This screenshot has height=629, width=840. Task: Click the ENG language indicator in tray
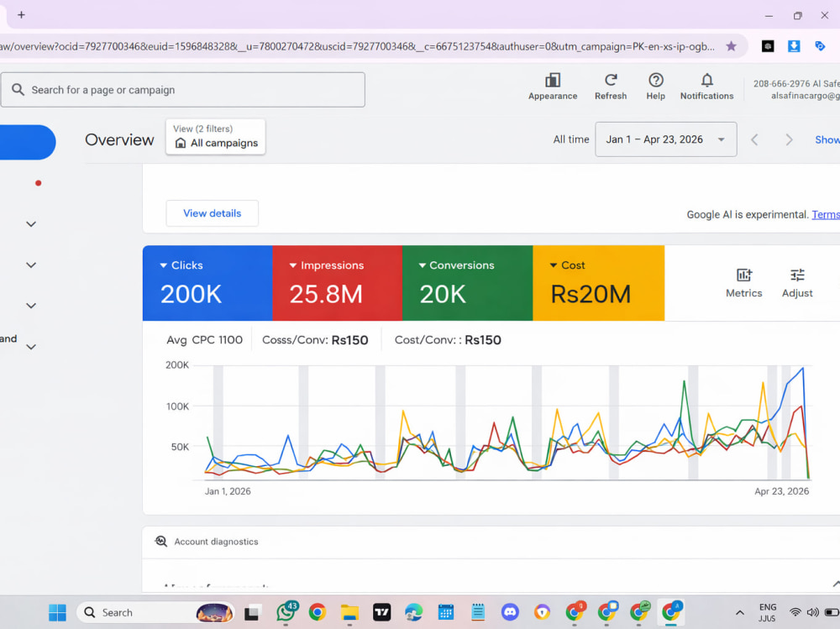point(767,606)
